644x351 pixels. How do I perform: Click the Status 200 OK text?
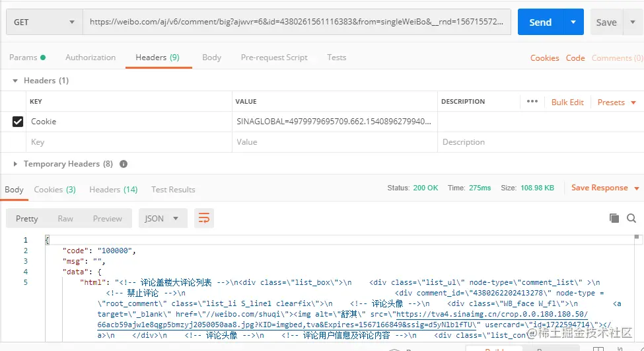[x=412, y=188]
